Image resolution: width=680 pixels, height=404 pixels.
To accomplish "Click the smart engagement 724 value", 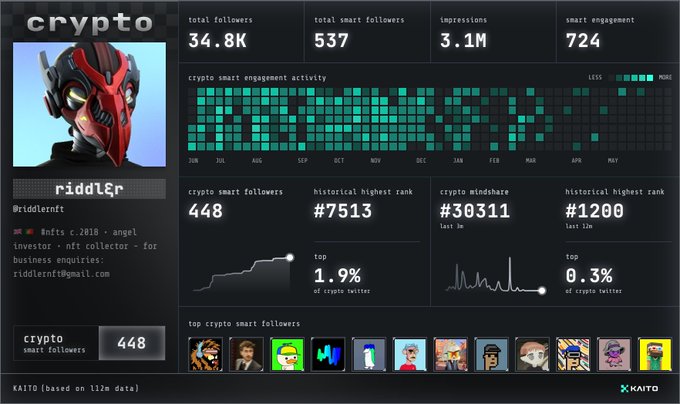I will (583, 41).
